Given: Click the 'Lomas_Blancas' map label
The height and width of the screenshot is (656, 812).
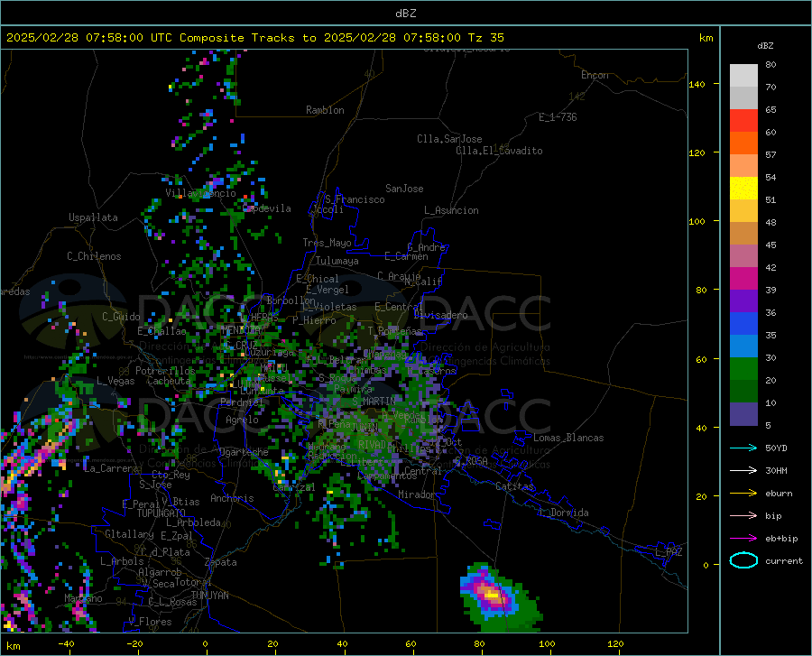Looking at the screenshot, I should (x=568, y=438).
